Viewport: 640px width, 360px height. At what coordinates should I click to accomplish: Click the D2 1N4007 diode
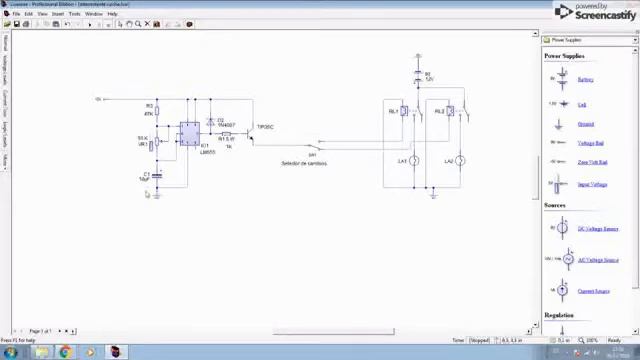point(211,122)
